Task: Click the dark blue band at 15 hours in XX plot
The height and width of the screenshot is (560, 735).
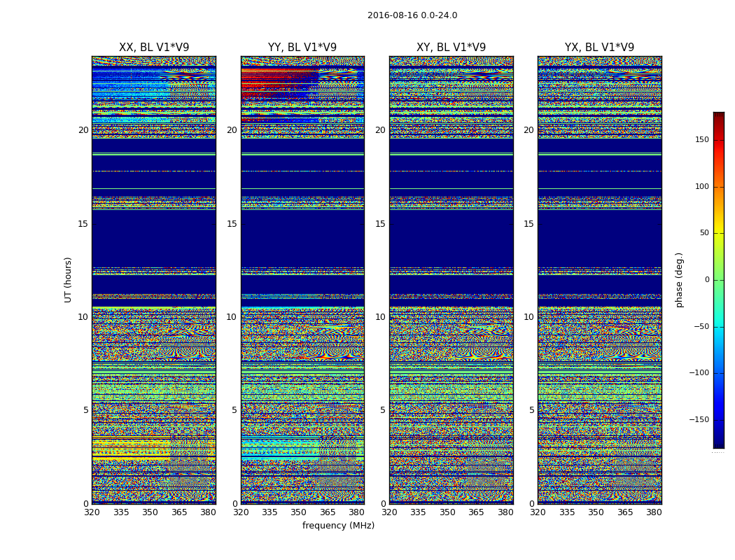Action: pyautogui.click(x=154, y=238)
